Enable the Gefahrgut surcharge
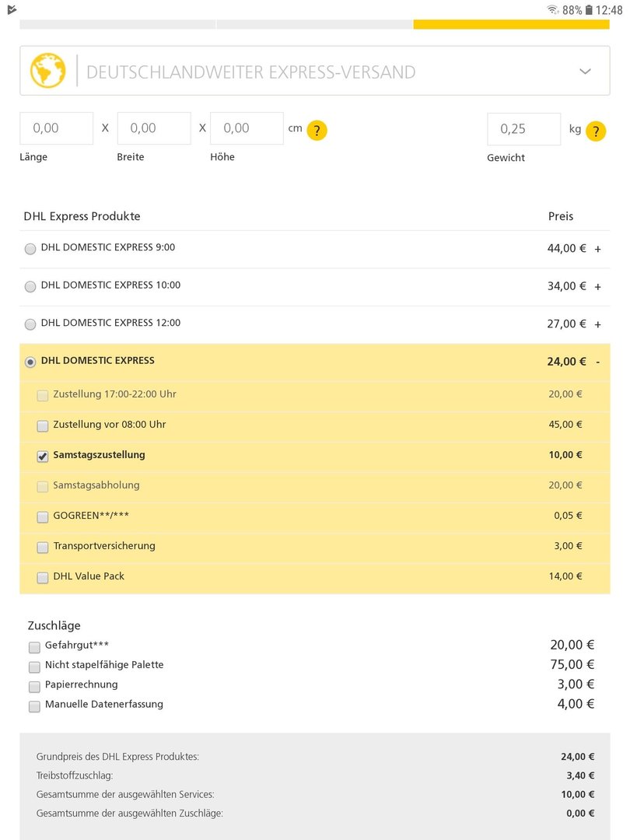Viewport: 630px width, 840px height. tap(34, 647)
